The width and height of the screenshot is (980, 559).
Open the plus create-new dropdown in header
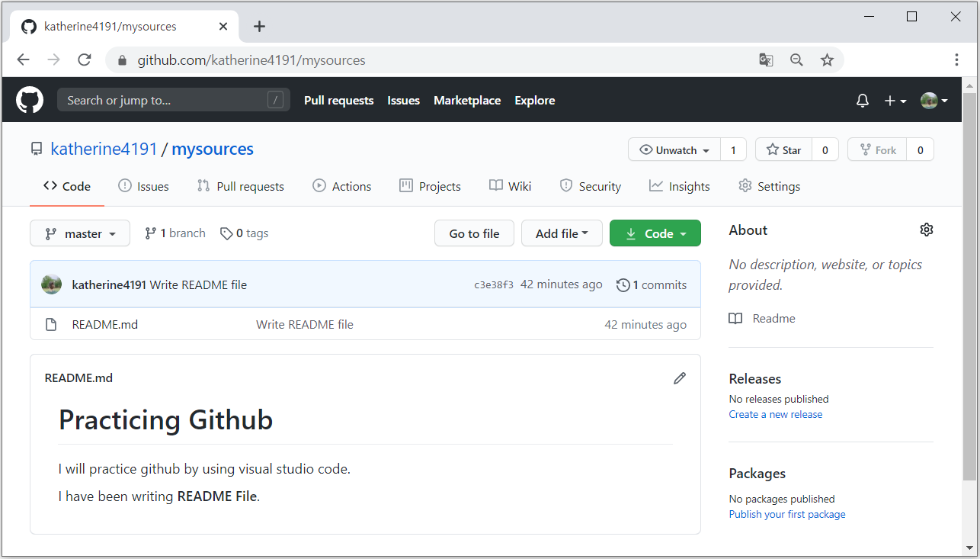click(x=895, y=101)
